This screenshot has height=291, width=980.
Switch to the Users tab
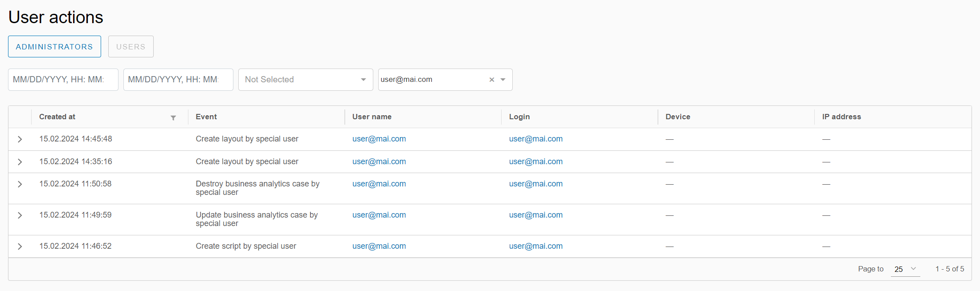click(131, 47)
